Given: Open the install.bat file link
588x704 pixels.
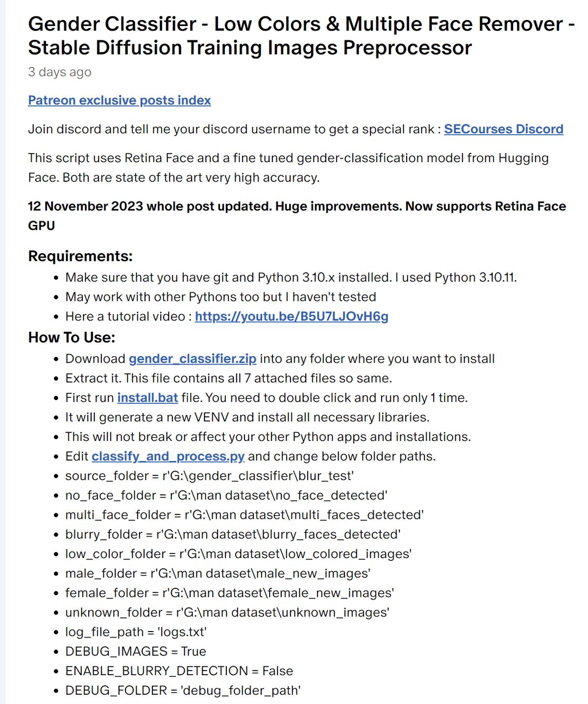Looking at the screenshot, I should 147,398.
